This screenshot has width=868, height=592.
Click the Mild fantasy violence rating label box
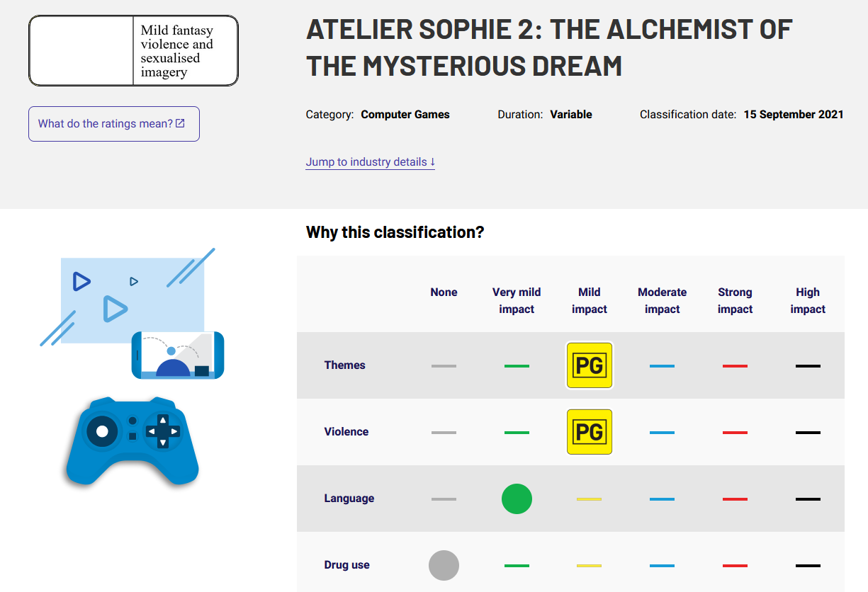click(x=133, y=51)
